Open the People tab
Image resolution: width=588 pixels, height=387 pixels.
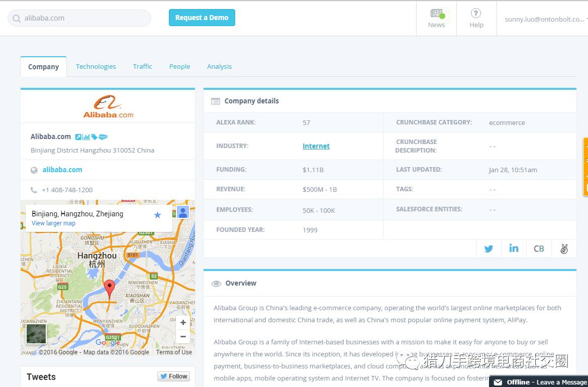[179, 66]
